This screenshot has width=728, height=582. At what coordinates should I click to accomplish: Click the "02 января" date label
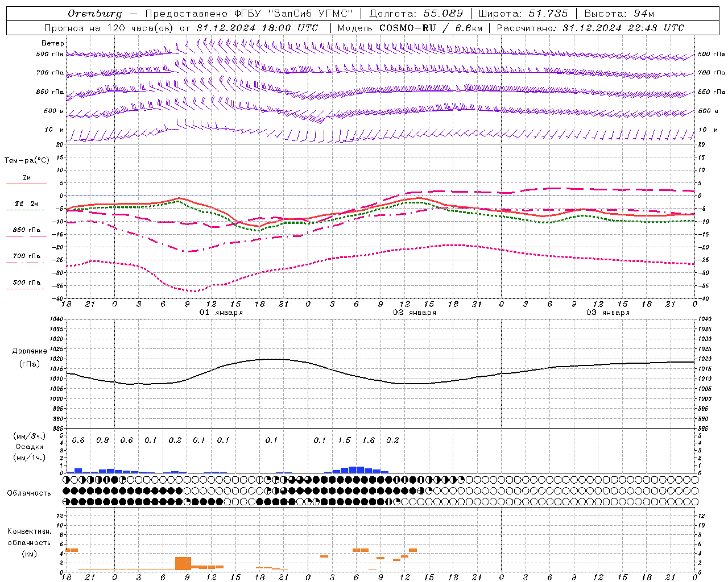tap(415, 313)
